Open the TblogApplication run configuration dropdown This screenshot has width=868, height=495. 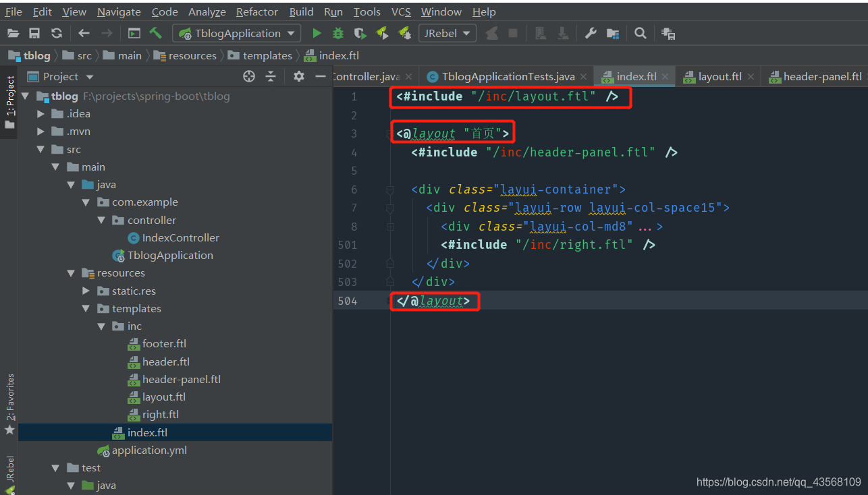coord(236,33)
